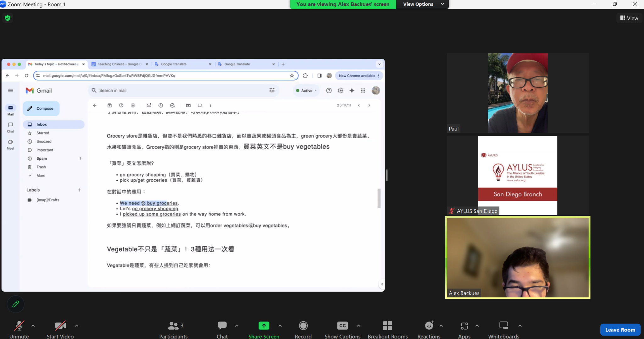The height and width of the screenshot is (339, 644).
Task: Click Compose in Gmail
Action: (41, 108)
